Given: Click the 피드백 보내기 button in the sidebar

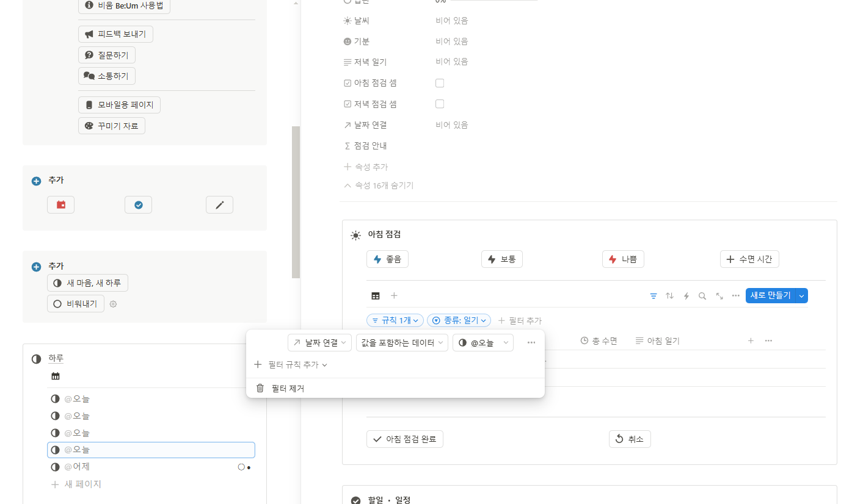Looking at the screenshot, I should [x=115, y=34].
